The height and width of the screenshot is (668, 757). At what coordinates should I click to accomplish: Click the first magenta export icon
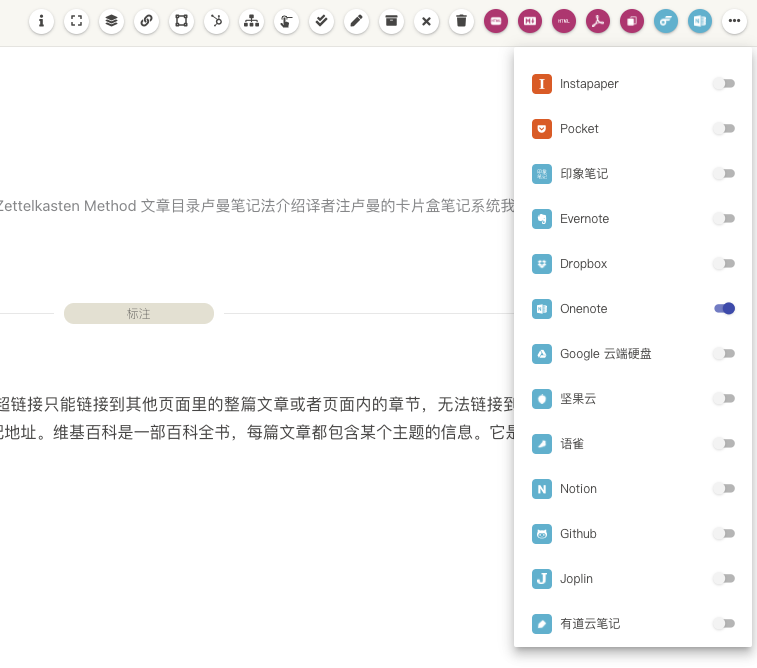coord(496,21)
